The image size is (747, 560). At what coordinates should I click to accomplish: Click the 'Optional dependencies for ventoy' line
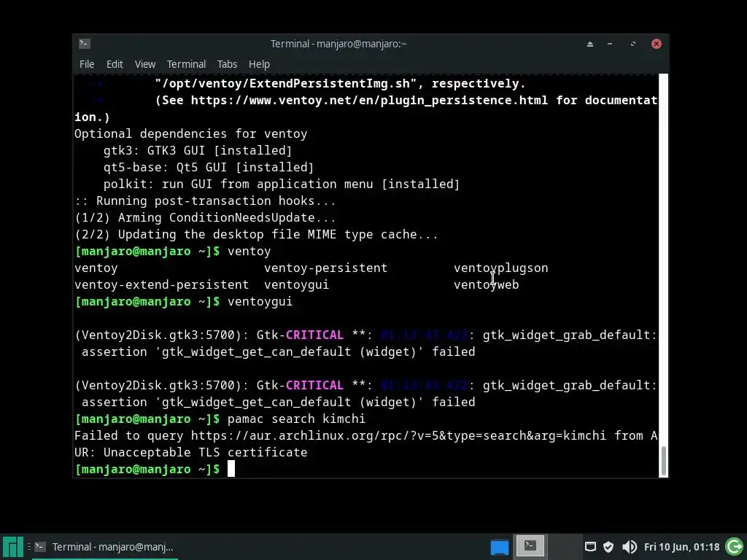click(x=190, y=134)
